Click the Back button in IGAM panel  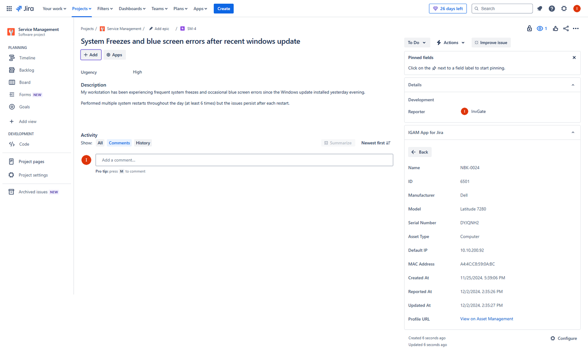coord(420,152)
